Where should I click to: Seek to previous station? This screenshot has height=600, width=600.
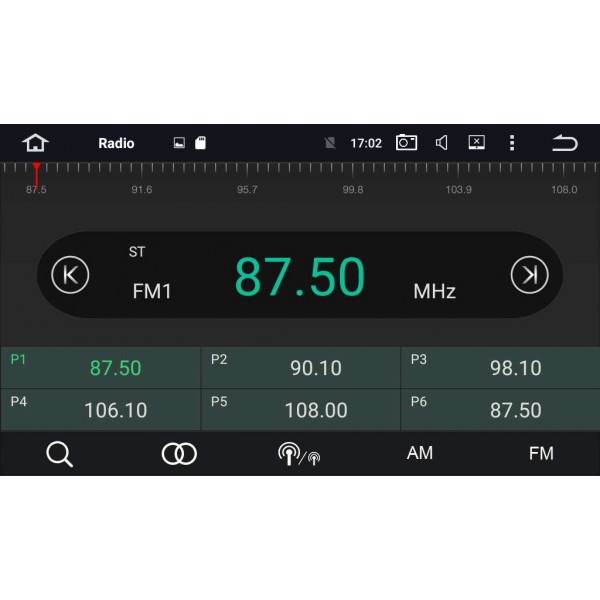[70, 275]
